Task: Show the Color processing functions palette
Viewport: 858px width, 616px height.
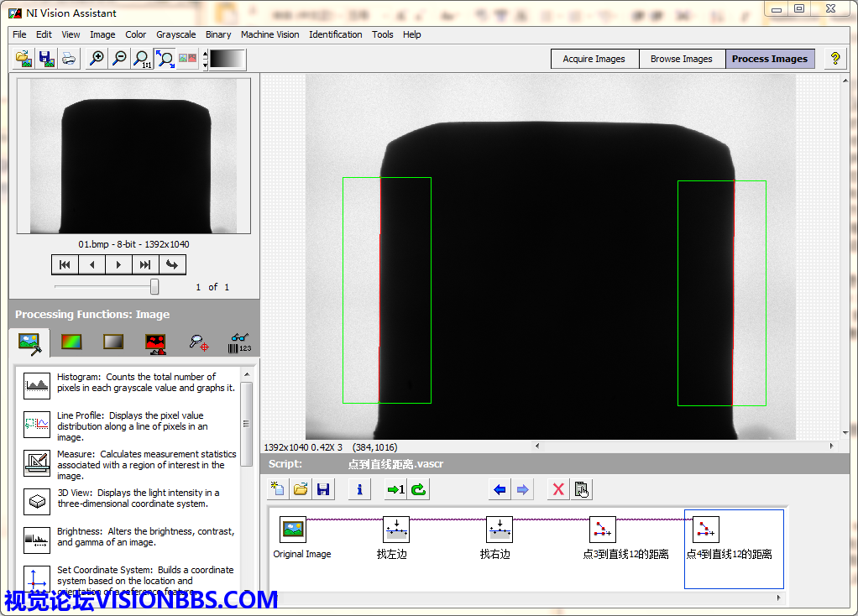Action: click(71, 342)
